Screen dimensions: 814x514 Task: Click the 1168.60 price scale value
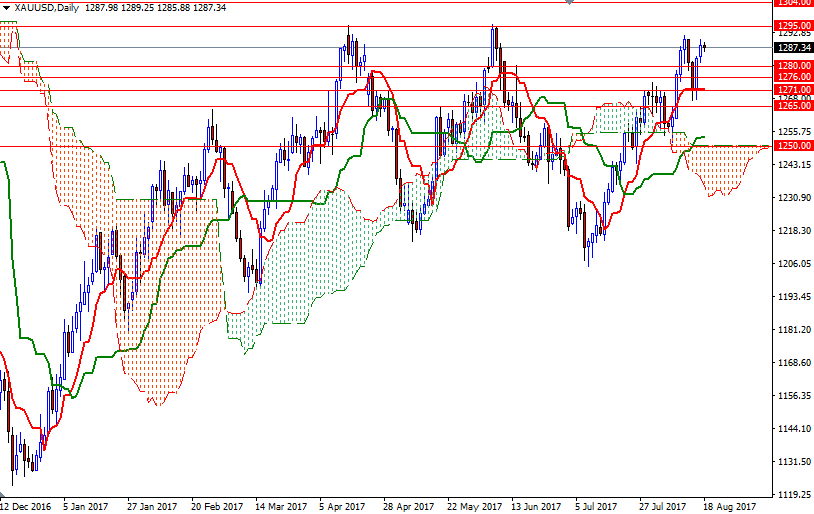[x=793, y=363]
